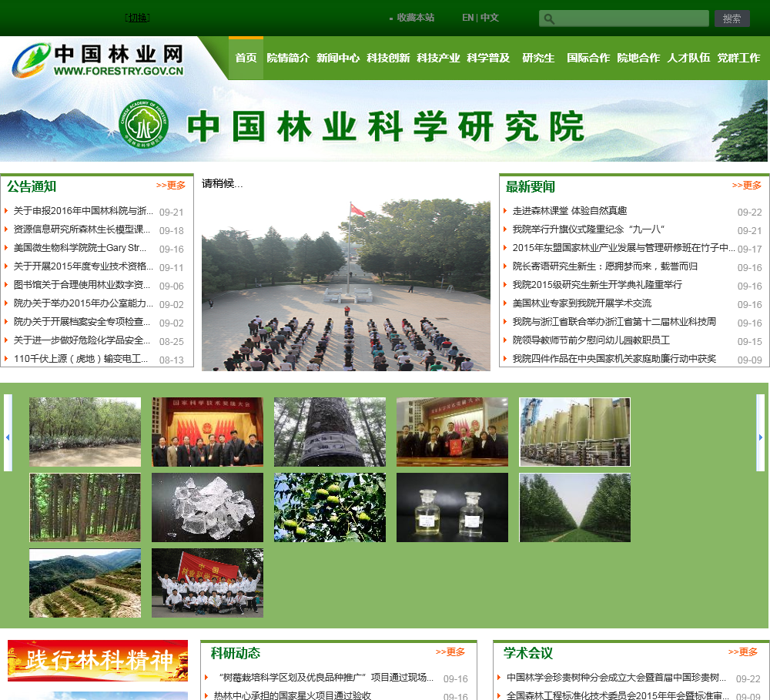Open the red-banner team photo thumbnail

207,583
